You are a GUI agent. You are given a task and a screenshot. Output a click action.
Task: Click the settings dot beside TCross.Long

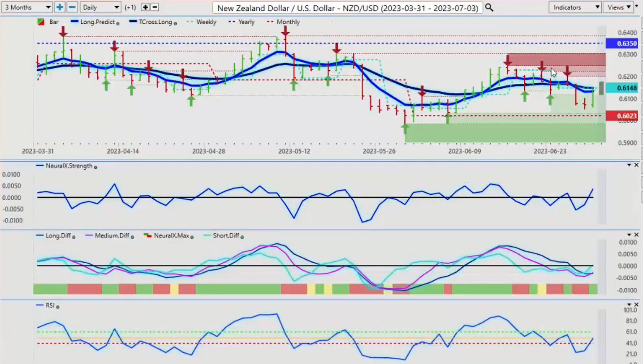click(175, 23)
